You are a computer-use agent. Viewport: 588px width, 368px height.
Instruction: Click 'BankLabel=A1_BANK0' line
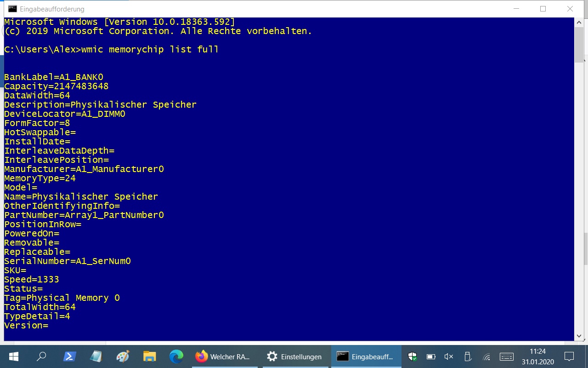(x=54, y=77)
